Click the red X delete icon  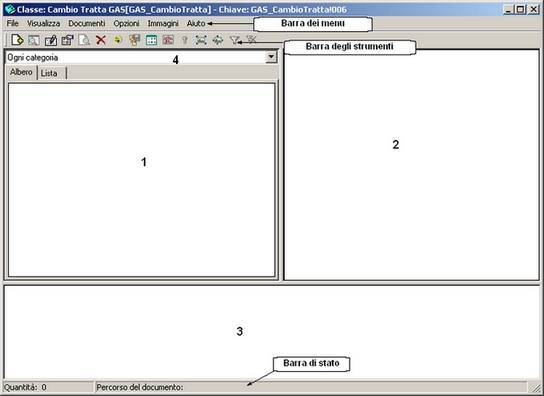(x=101, y=40)
